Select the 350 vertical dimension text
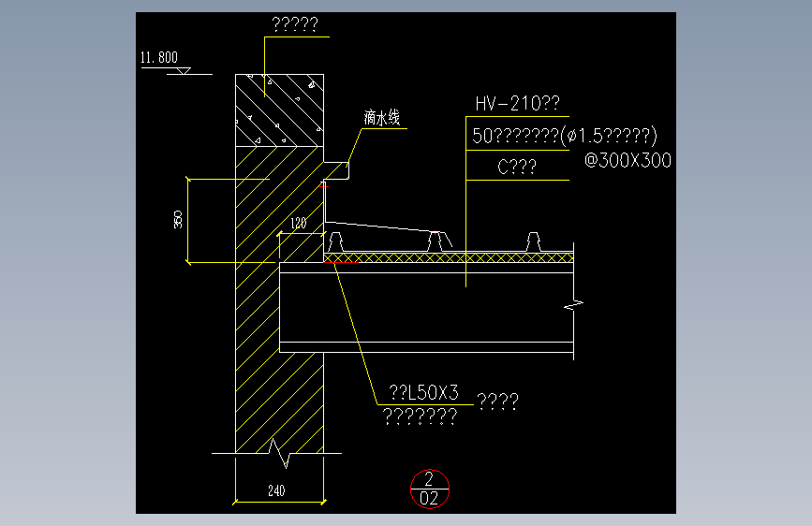This screenshot has height=526, width=812. [x=178, y=220]
